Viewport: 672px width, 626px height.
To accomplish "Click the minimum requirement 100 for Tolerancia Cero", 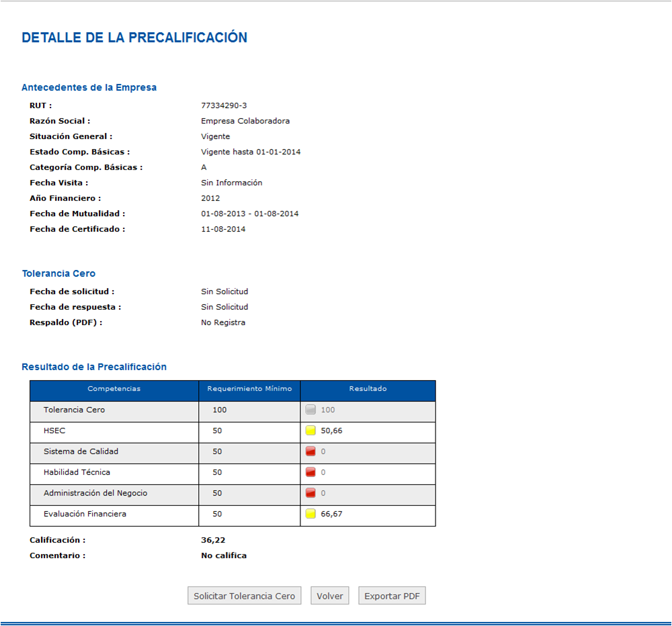I will 220,410.
